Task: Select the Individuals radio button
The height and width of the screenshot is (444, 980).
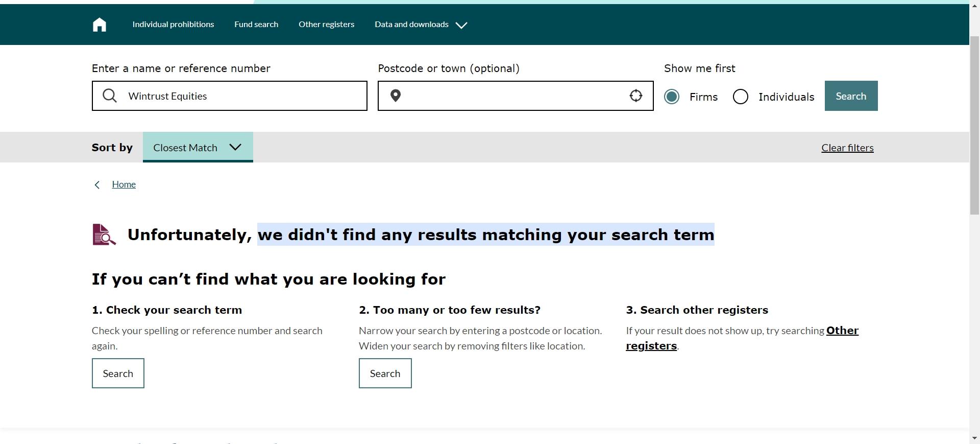Action: click(741, 97)
